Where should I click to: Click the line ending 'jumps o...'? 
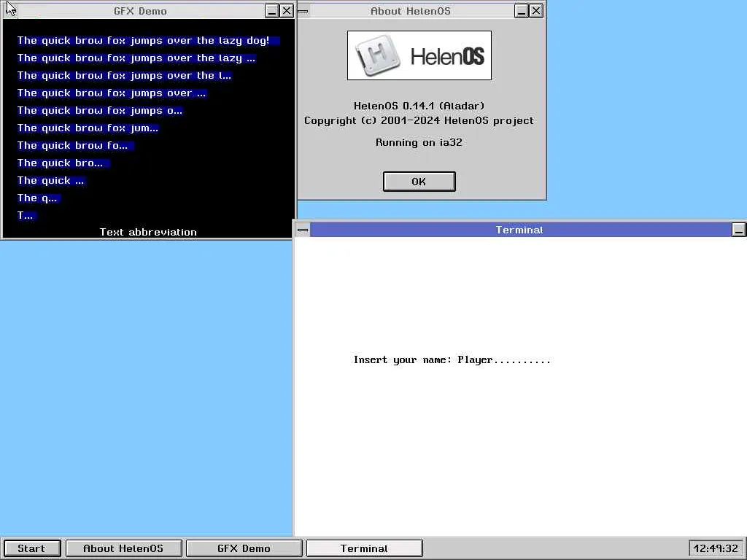99,111
